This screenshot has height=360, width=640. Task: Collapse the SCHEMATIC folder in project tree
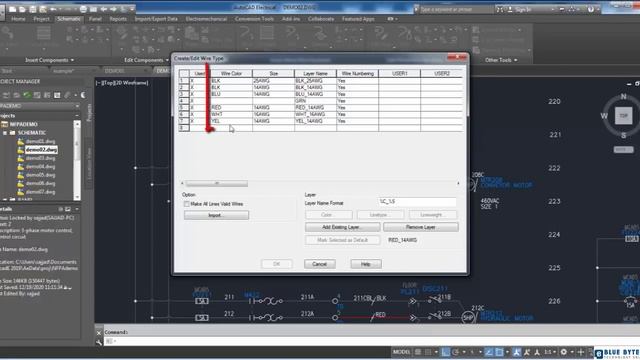[5, 133]
